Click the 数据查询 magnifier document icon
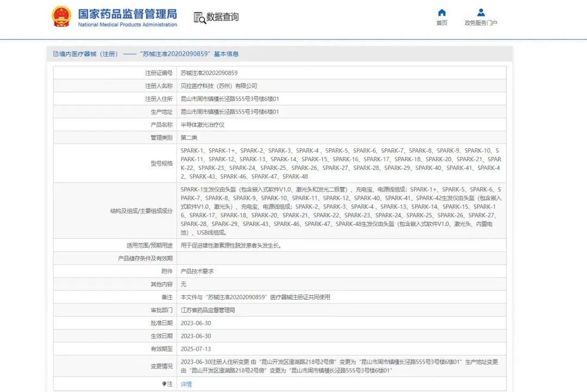Viewport: 587px width, 392px height. click(199, 17)
